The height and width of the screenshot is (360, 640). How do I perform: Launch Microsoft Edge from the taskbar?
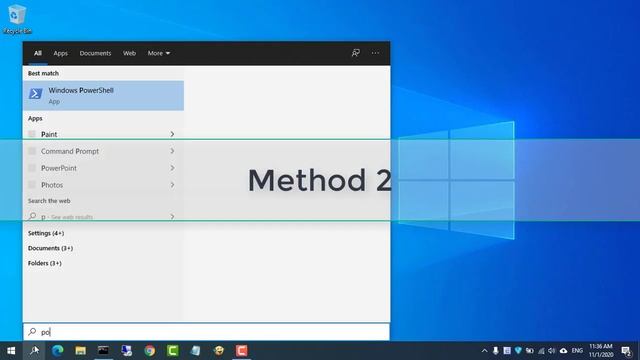58,351
